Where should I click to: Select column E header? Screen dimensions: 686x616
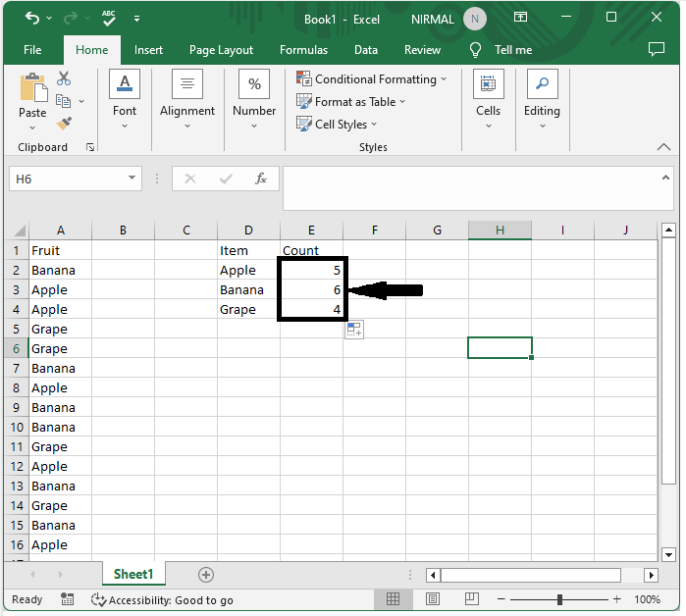tap(311, 231)
